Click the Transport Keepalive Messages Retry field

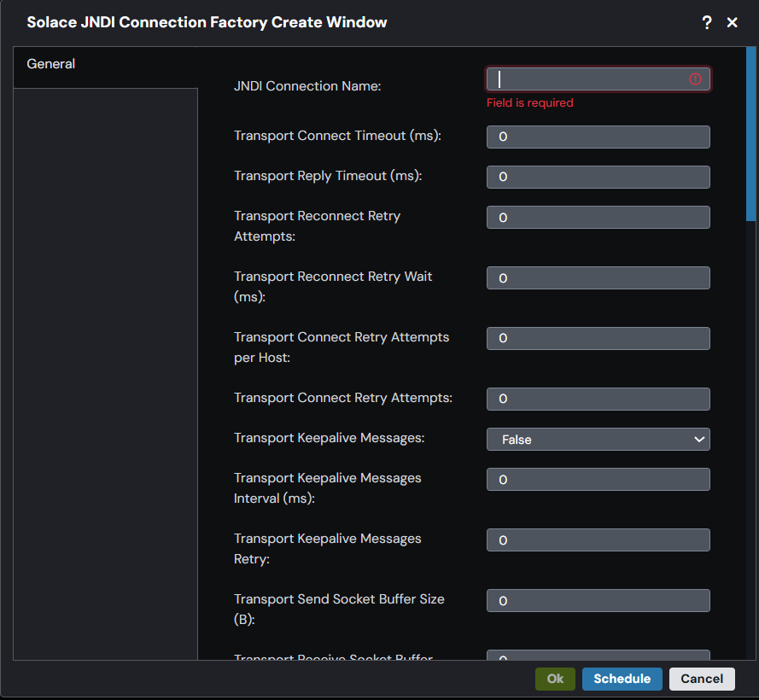pos(598,540)
